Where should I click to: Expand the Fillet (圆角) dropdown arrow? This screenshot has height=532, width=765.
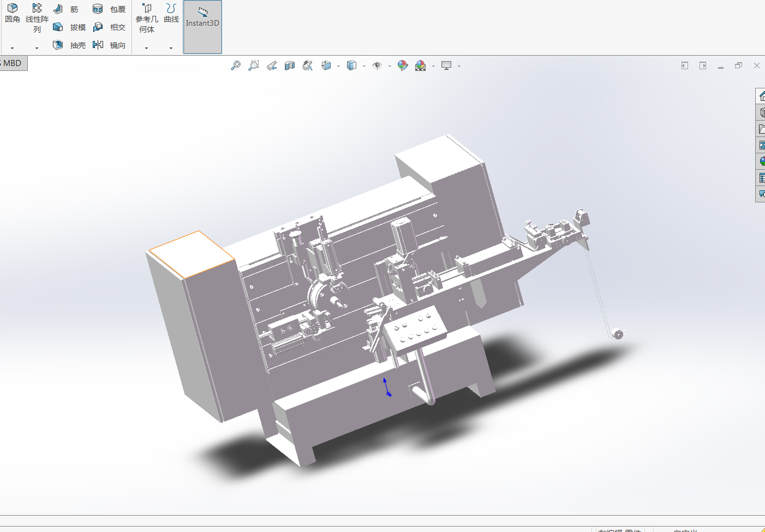13,48
